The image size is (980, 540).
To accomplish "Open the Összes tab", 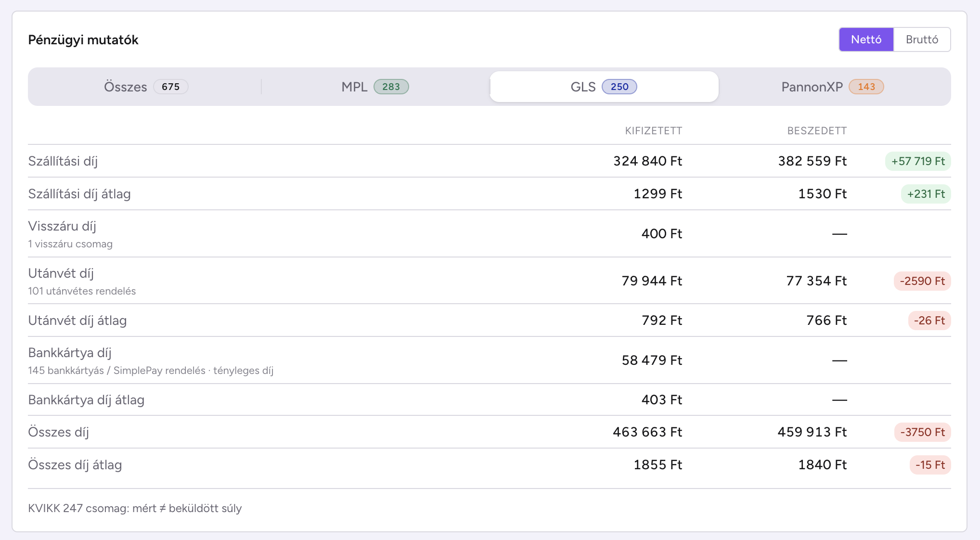I will [146, 87].
